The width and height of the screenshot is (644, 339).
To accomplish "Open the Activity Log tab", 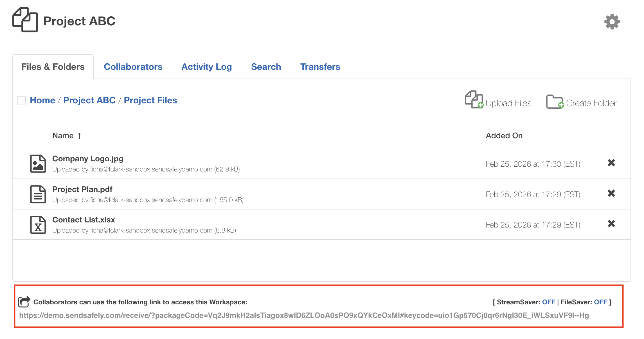I will pos(206,67).
